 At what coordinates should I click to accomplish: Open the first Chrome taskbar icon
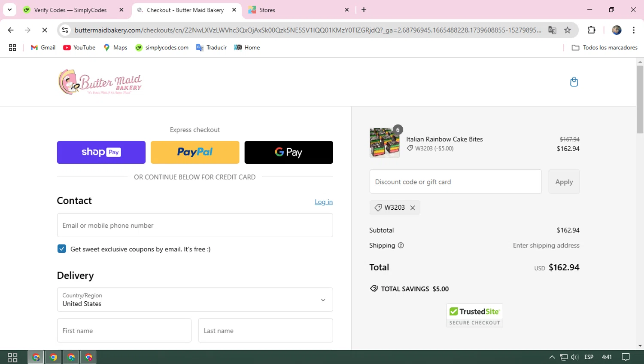click(36, 357)
